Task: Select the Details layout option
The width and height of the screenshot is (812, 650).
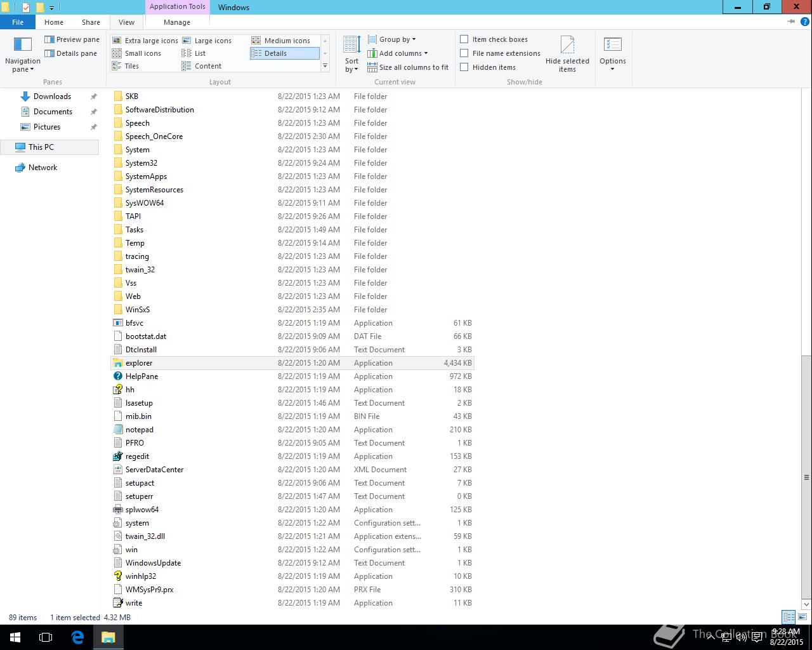Action: click(284, 53)
